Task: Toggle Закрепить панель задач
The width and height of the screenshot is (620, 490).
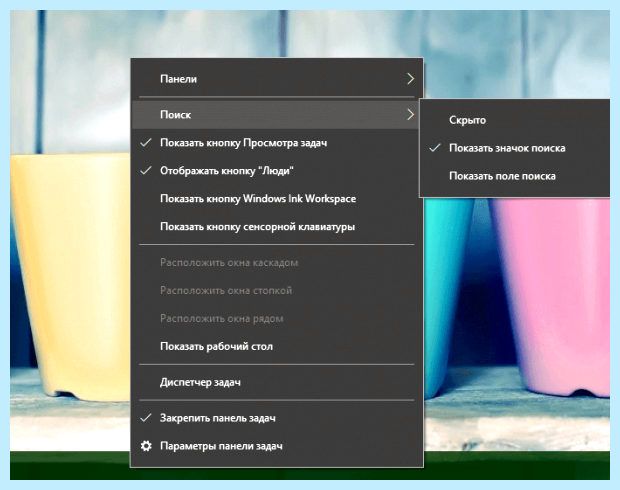Action: 277,418
